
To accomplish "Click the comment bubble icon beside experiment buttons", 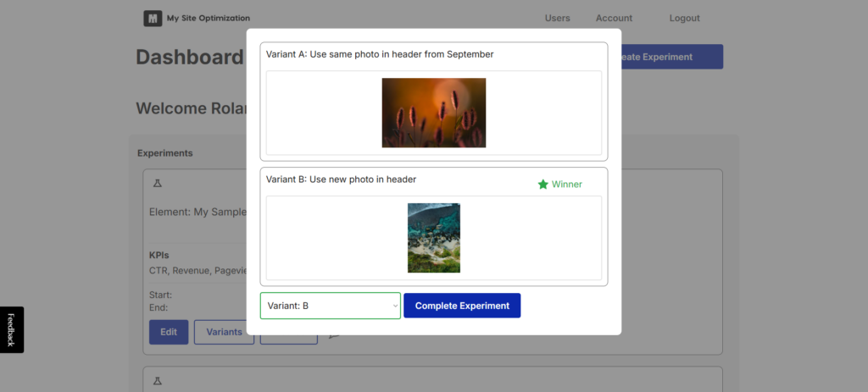I will (333, 335).
